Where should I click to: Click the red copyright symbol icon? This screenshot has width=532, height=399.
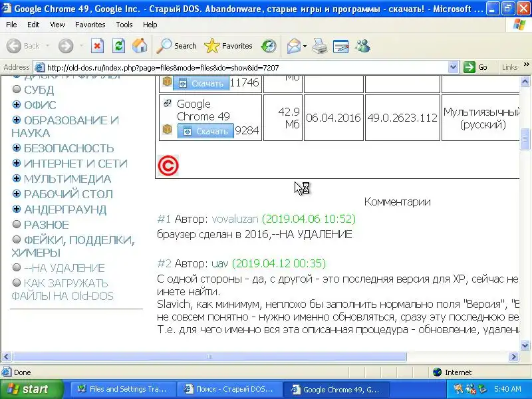point(168,166)
